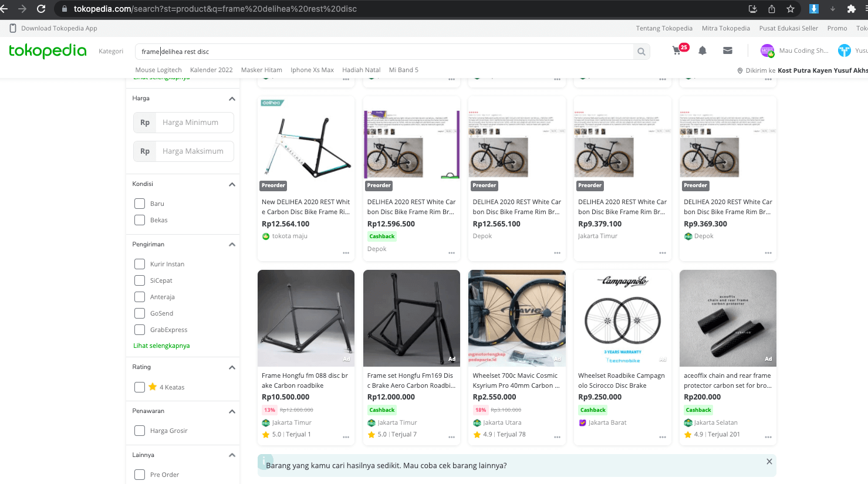Search suggestion Mouse Logitech
This screenshot has height=484, width=868.
point(158,70)
